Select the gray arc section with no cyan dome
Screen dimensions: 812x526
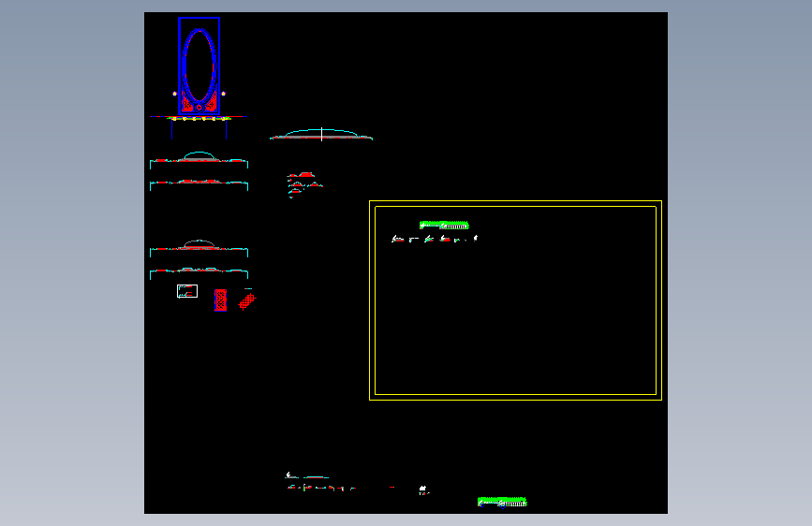coord(199,248)
